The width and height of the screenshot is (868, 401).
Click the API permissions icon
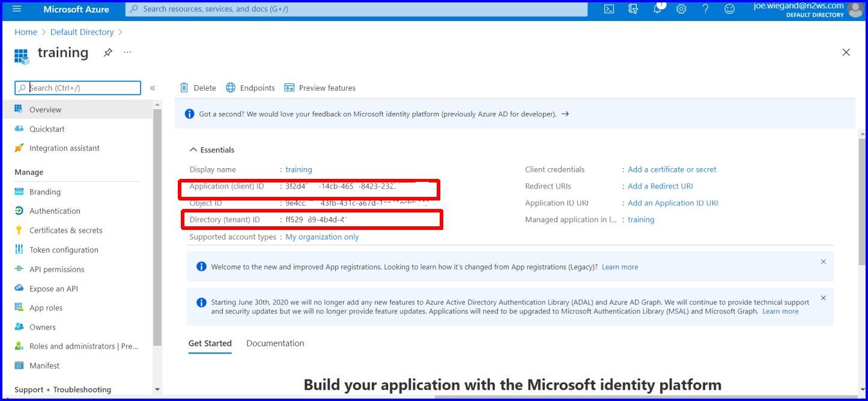pos(19,269)
